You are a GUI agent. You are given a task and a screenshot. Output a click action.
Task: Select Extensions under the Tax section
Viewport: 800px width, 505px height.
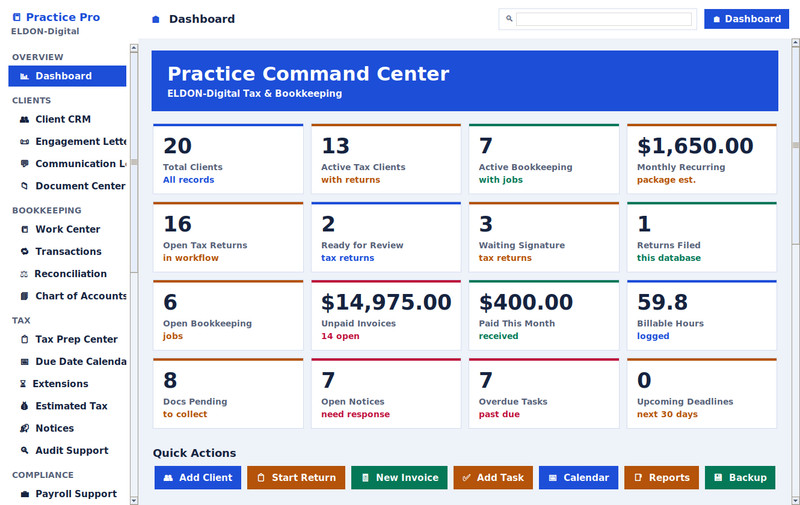(67, 384)
